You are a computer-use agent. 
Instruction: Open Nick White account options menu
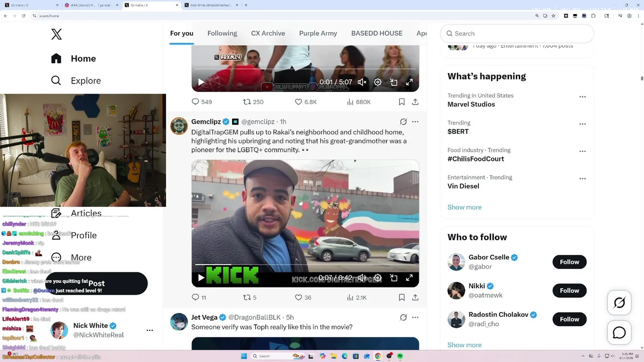[x=149, y=330]
